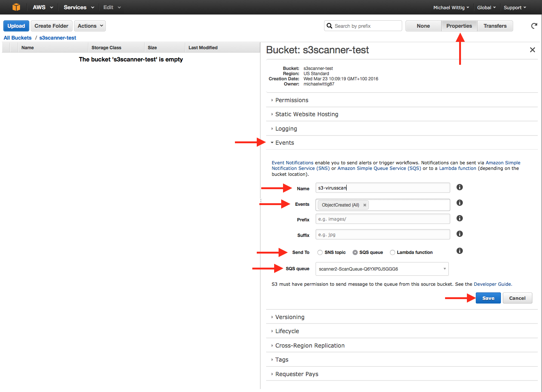Select the SQS queue radio option
The image size is (542, 392).
coord(355,252)
